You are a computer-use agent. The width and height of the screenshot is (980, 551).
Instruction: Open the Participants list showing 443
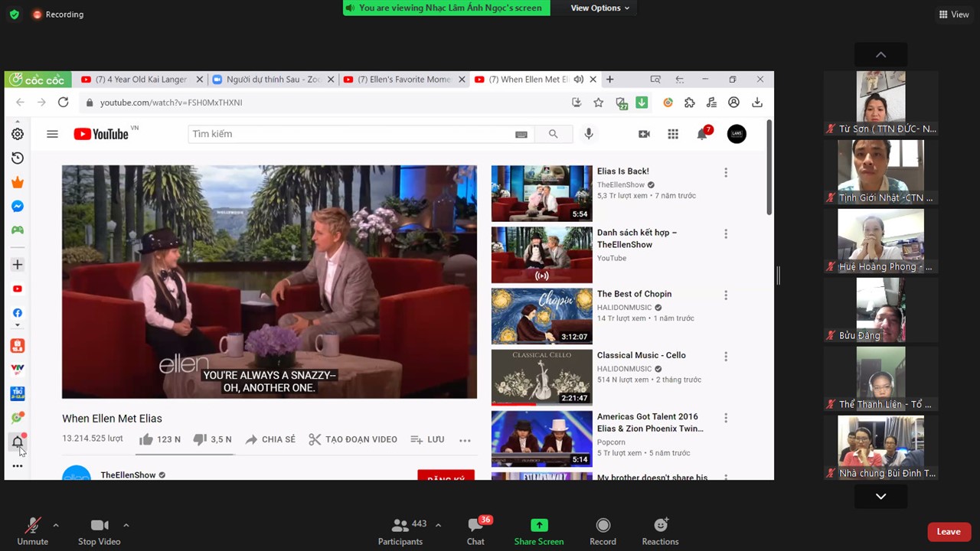point(400,533)
